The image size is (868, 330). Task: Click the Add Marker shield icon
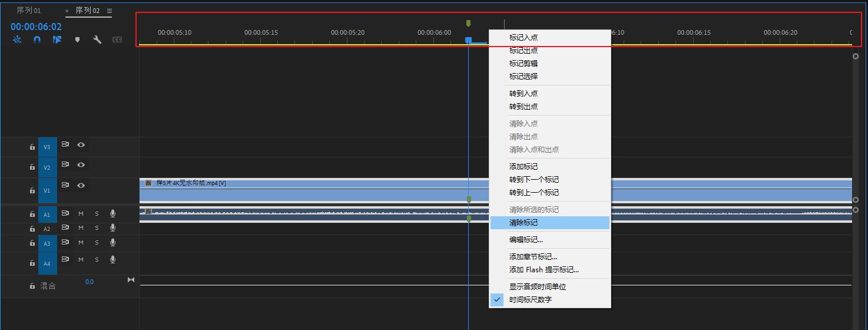coord(77,39)
